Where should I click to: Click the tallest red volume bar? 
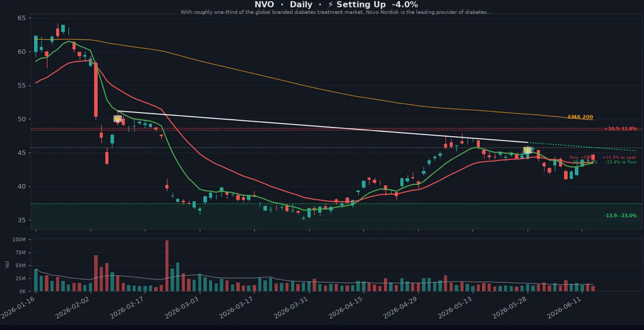coord(167,266)
